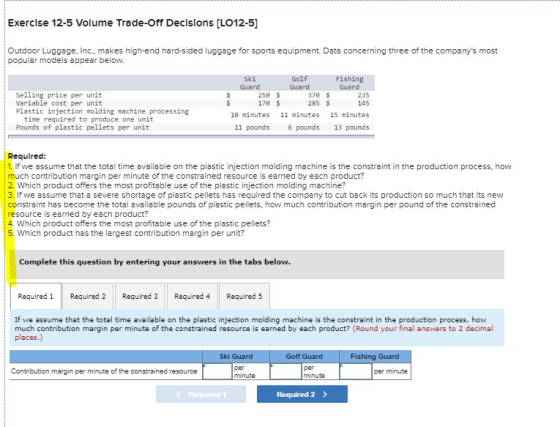Click the Golf Guard per minute input field
The image size is (560, 427).
[x=286, y=371]
